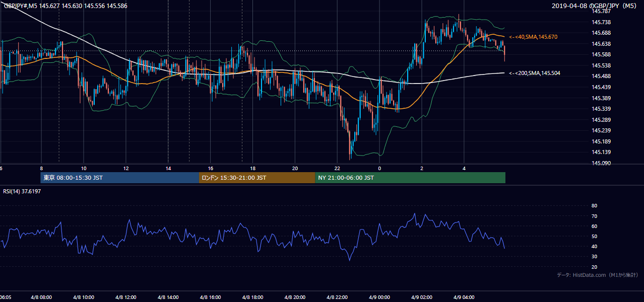Click the RSI 80 level label
The height and width of the screenshot is (302, 644).
click(x=594, y=206)
